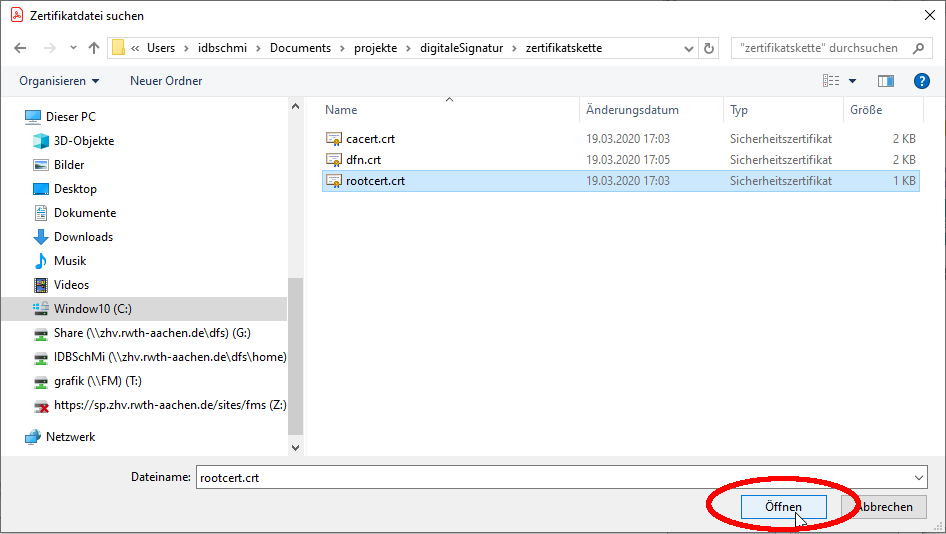946x534 pixels.
Task: Cancel with the Abbrechen button
Action: tap(884, 507)
